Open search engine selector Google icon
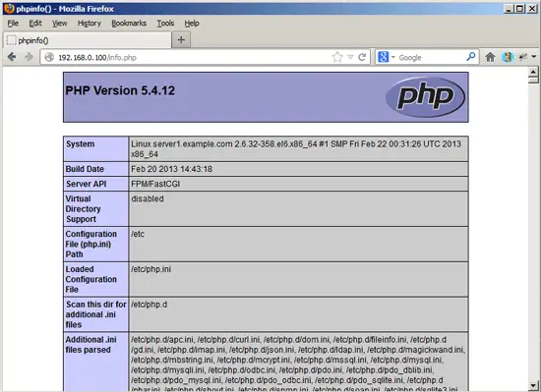 [x=383, y=57]
